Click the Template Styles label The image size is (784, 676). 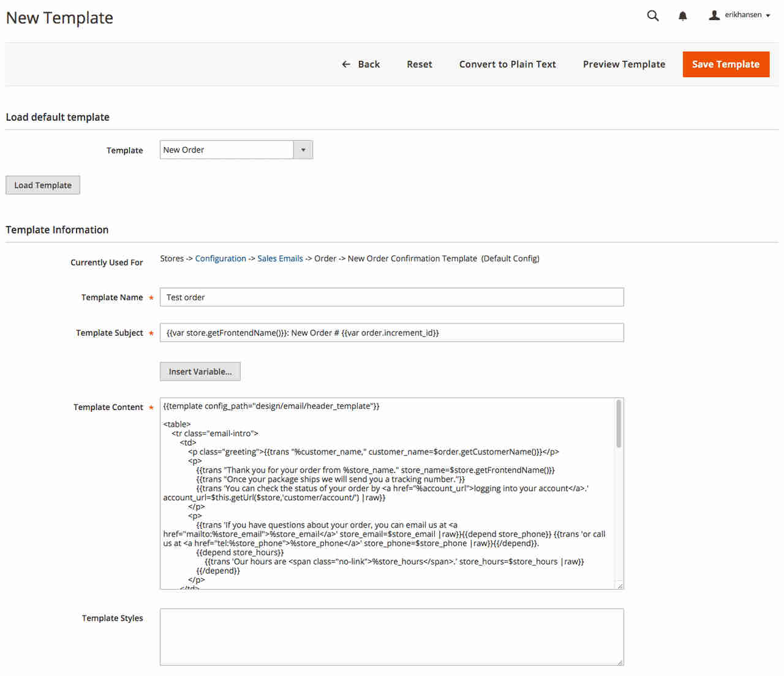tap(113, 618)
